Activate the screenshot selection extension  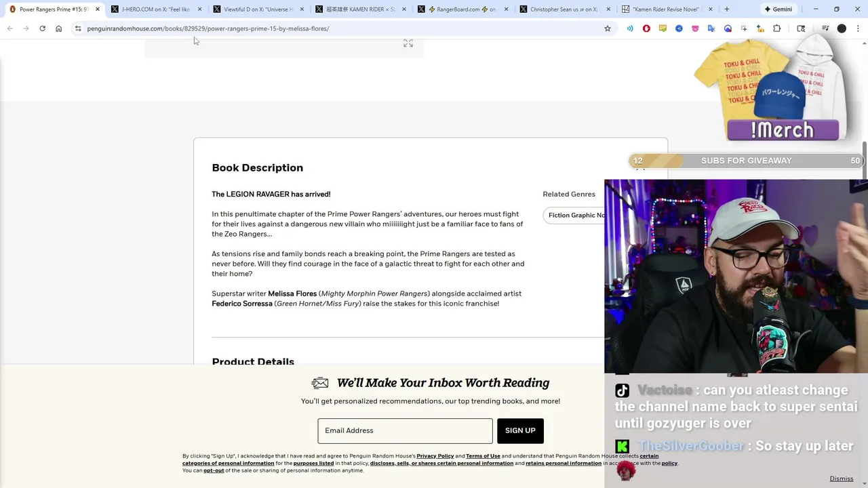(x=744, y=28)
